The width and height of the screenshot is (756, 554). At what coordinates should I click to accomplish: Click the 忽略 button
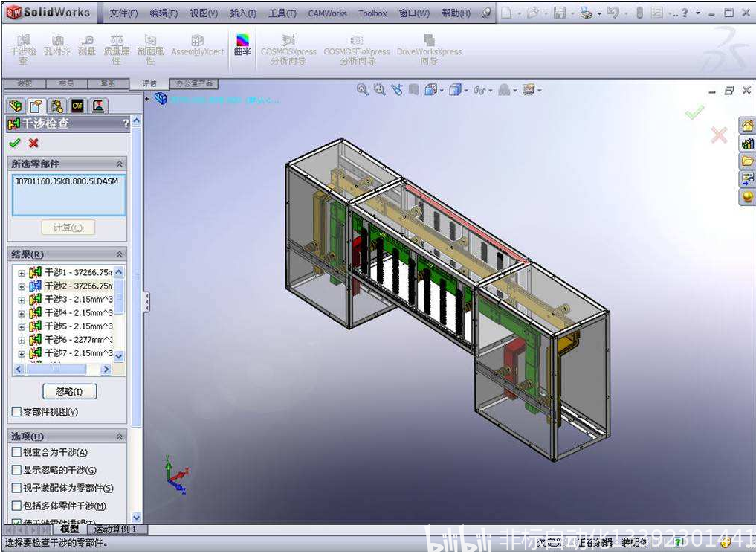point(69,391)
